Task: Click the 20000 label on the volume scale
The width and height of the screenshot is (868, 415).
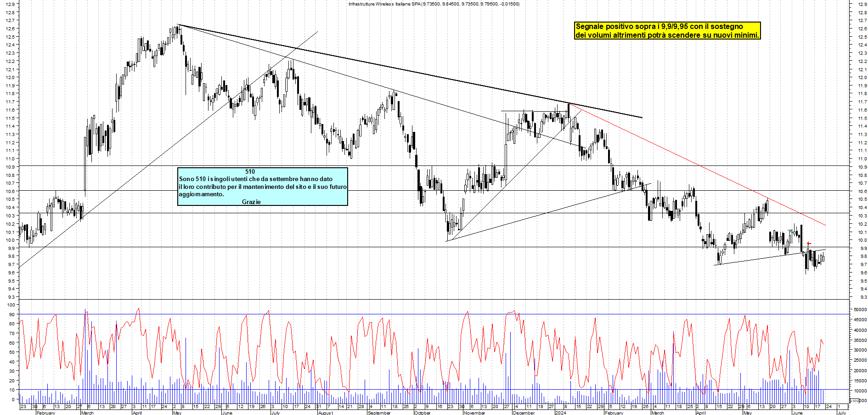Action: pos(860,370)
